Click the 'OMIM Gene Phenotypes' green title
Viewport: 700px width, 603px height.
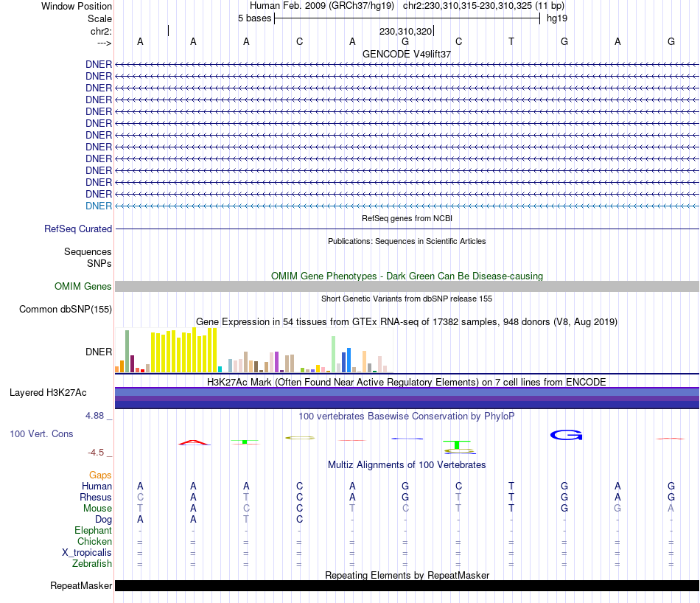(407, 276)
